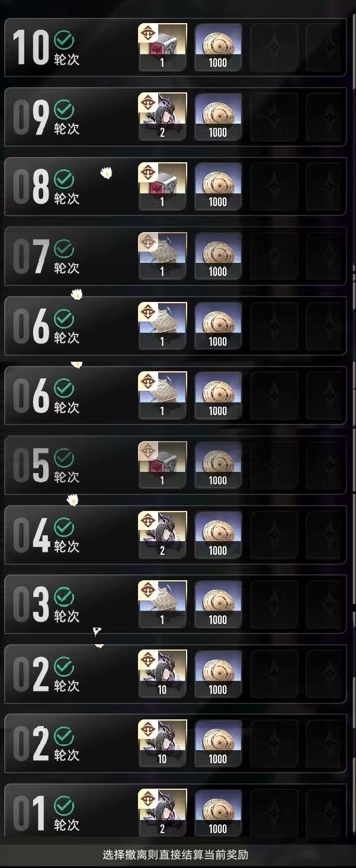This screenshot has width=356, height=868.
Task: Click the red crate reward in round 10
Action: pyautogui.click(x=162, y=47)
